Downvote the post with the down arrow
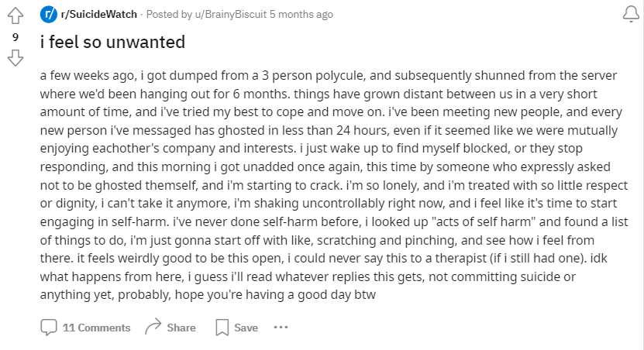The image size is (644, 350). 15,58
